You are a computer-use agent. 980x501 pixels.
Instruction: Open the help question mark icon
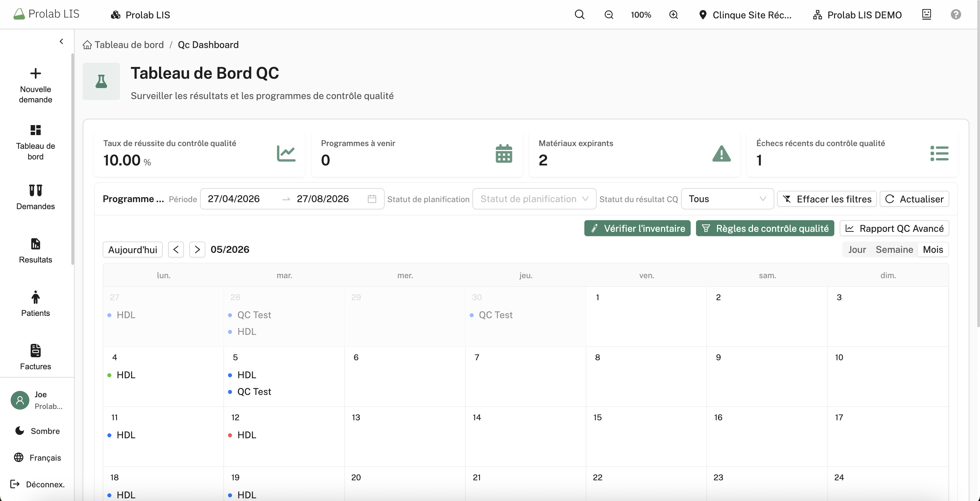pyautogui.click(x=956, y=14)
